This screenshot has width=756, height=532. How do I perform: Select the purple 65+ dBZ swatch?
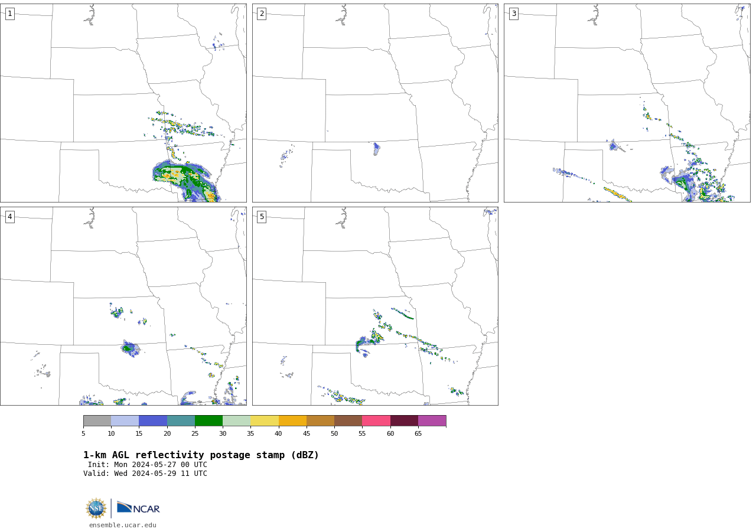(432, 420)
